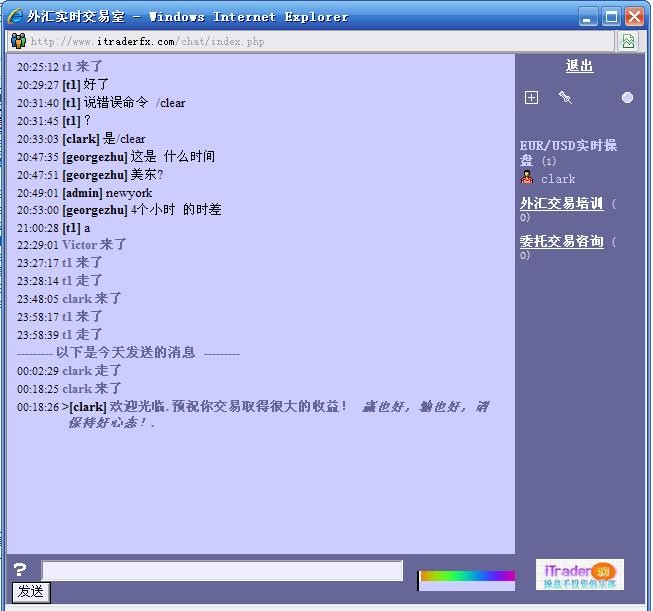653x611 pixels.
Task: Click user clark's avatar icon
Action: coord(527,178)
